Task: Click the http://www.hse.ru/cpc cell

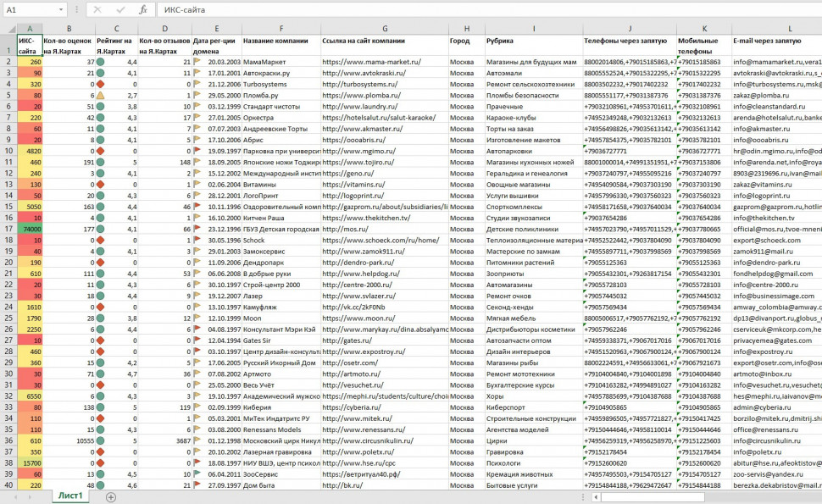Action: 385,463
